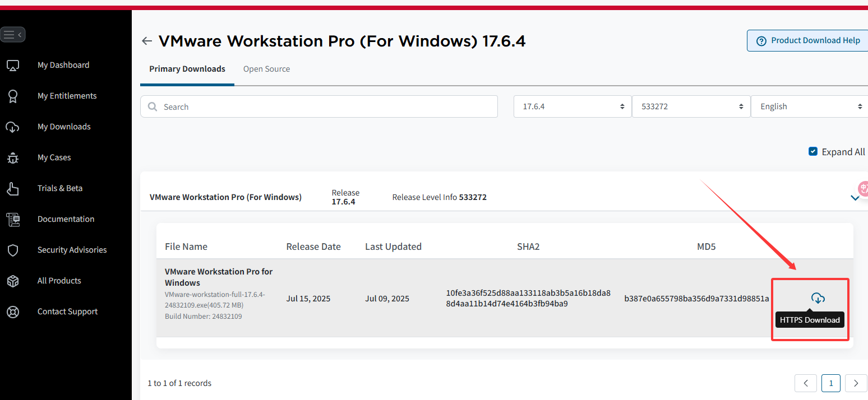This screenshot has width=868, height=400.
Task: Select the Primary Downloads tab
Action: coord(187,69)
